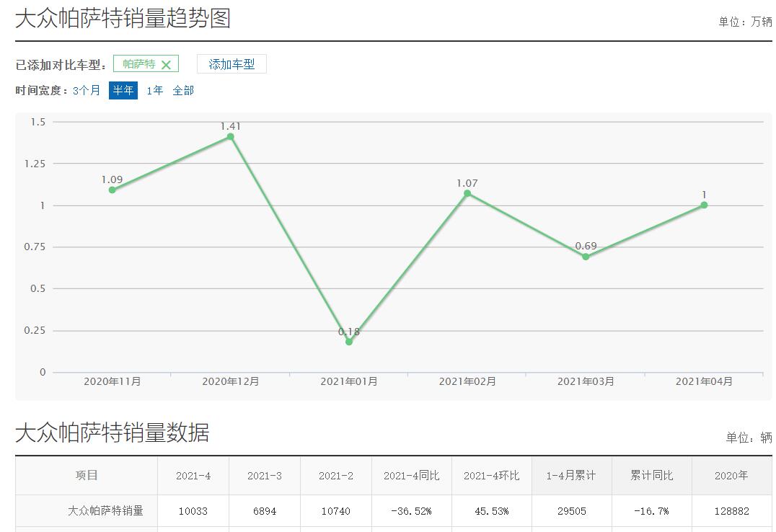This screenshot has height=532, width=776.
Task: Click the 2021-4同比 column header
Action: click(x=411, y=476)
